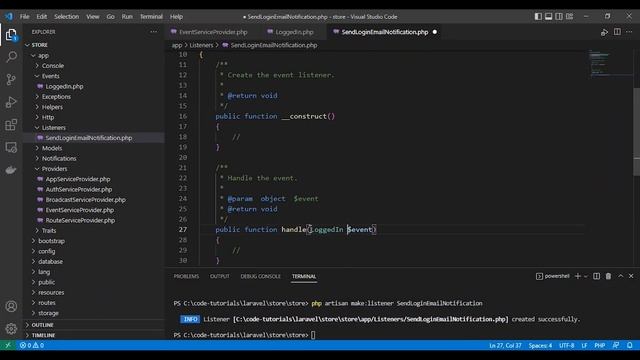640x360 pixels.
Task: Toggle the primary side bar layout icon
Action: (x=538, y=16)
